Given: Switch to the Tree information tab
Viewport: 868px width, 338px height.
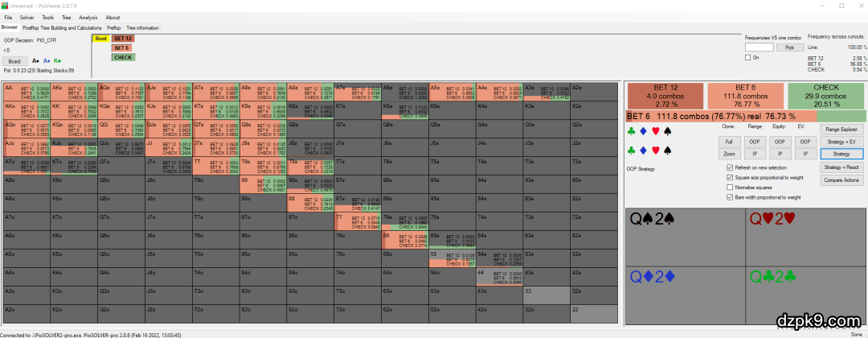Looking at the screenshot, I should pyautogui.click(x=143, y=27).
